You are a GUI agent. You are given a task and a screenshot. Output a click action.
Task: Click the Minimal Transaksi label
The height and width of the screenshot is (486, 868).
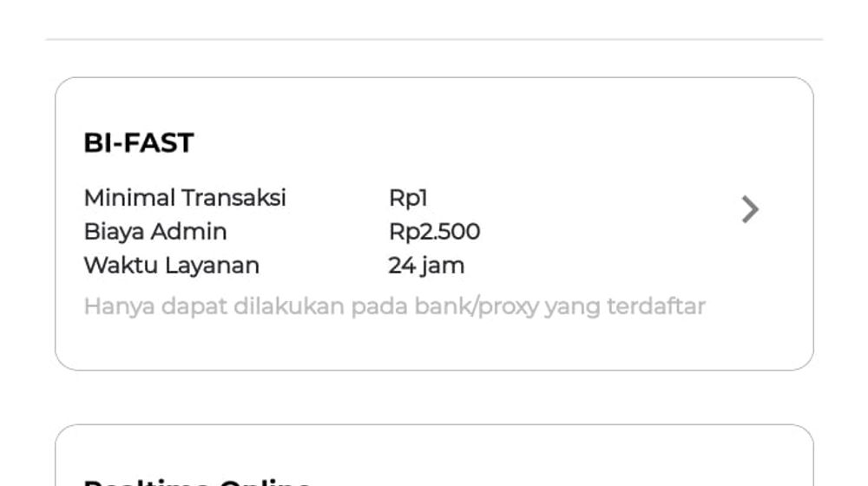(x=184, y=198)
